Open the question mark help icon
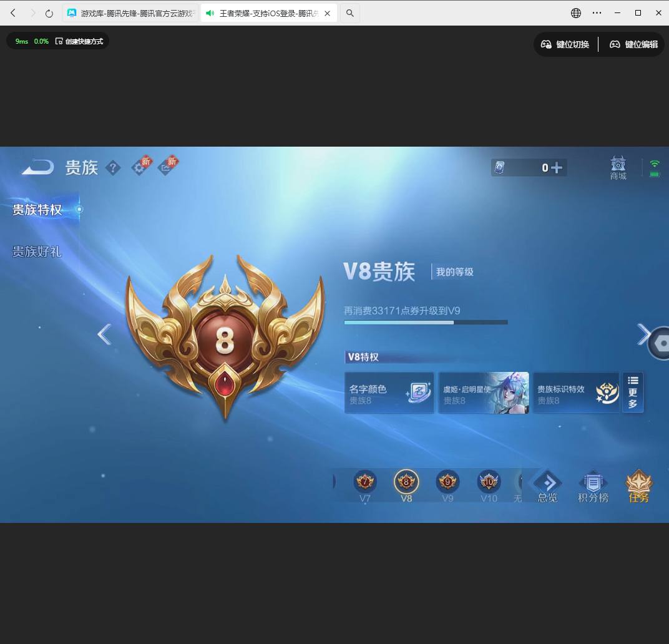 pyautogui.click(x=112, y=167)
